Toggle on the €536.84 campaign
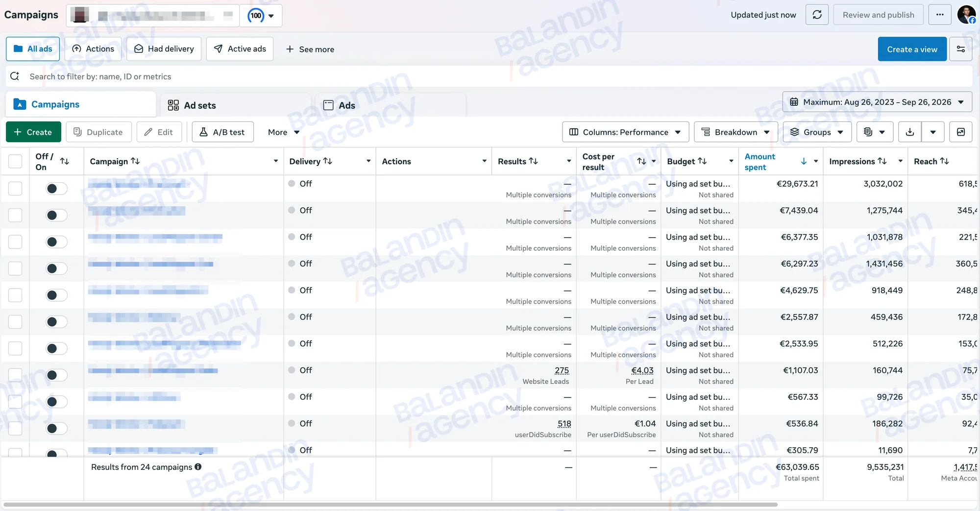This screenshot has height=511, width=980. pyautogui.click(x=56, y=429)
